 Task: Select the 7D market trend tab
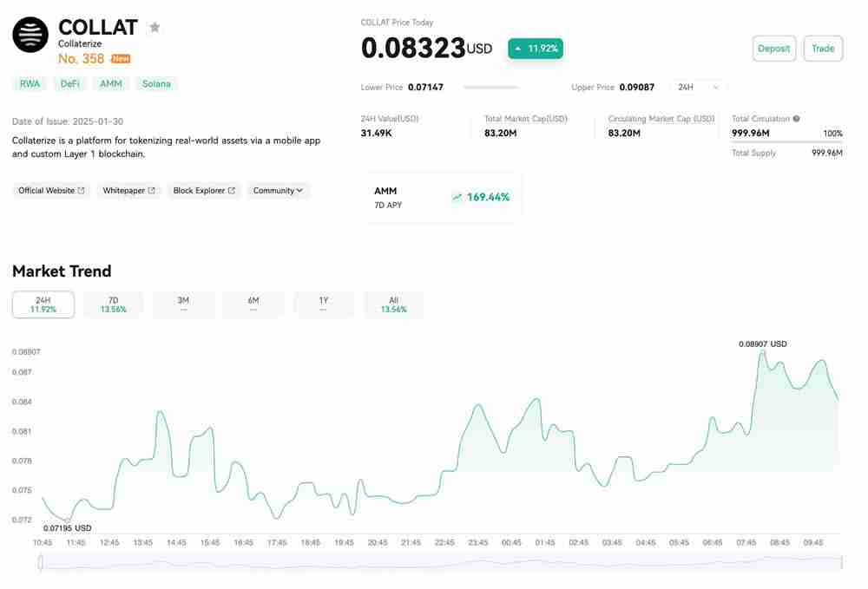[x=113, y=304]
